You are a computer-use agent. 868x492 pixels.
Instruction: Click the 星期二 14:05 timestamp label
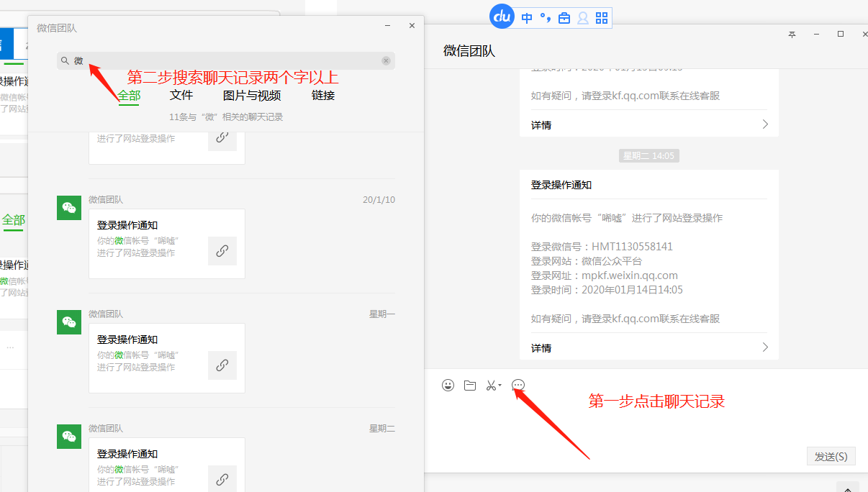pyautogui.click(x=649, y=155)
